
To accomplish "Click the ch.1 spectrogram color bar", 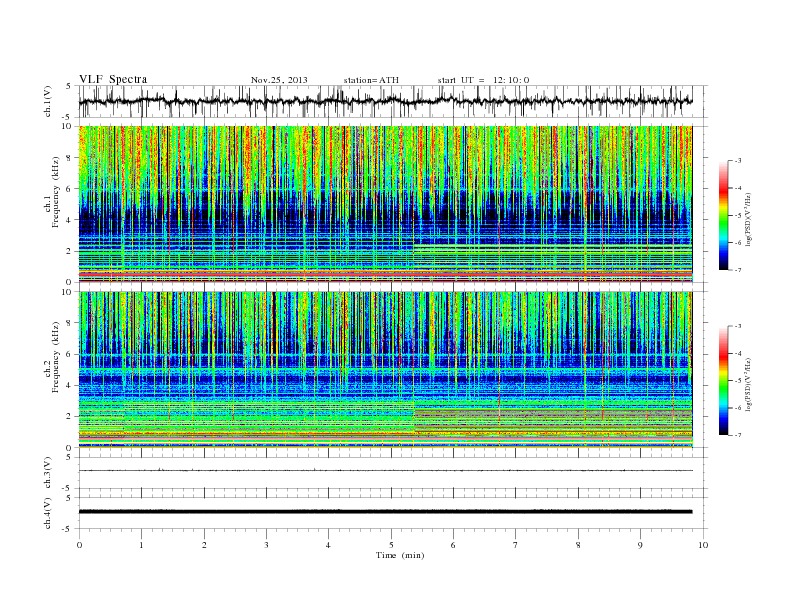I will coord(723,216).
